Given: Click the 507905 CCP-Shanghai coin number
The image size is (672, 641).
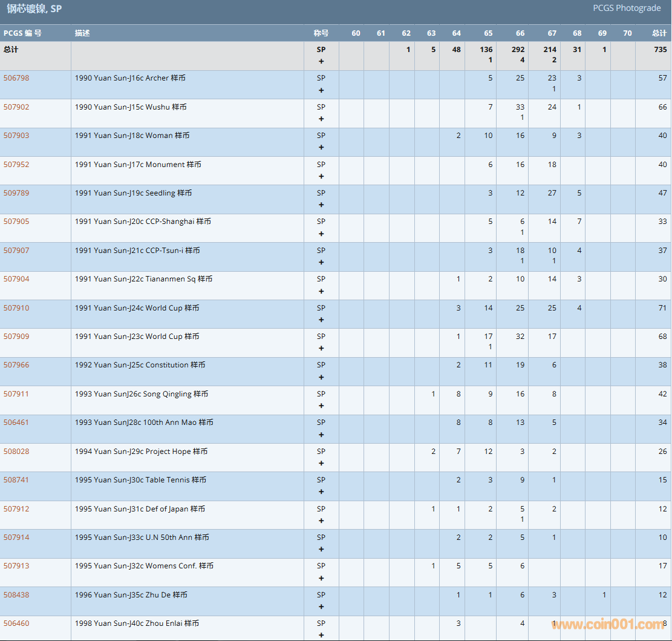Looking at the screenshot, I should click(x=16, y=222).
